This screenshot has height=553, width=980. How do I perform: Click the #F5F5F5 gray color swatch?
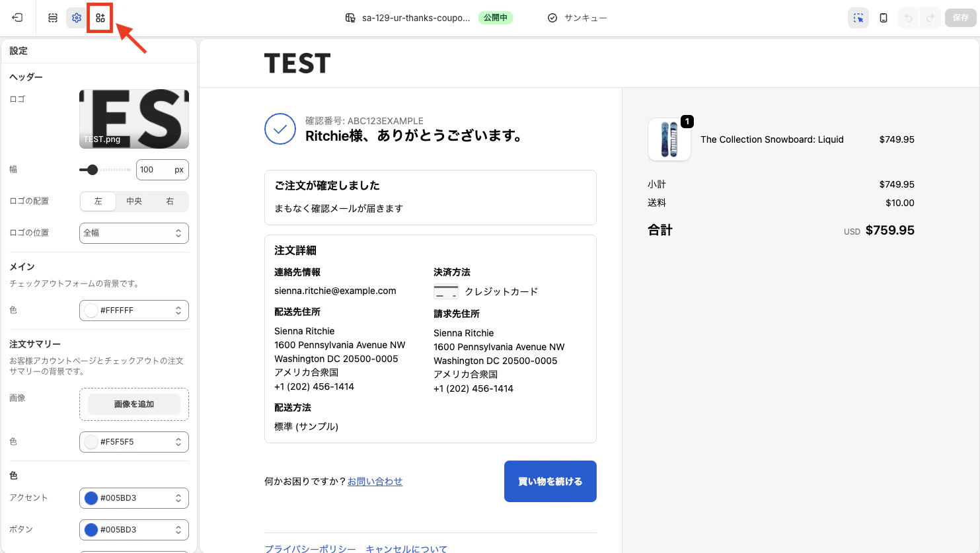click(91, 442)
